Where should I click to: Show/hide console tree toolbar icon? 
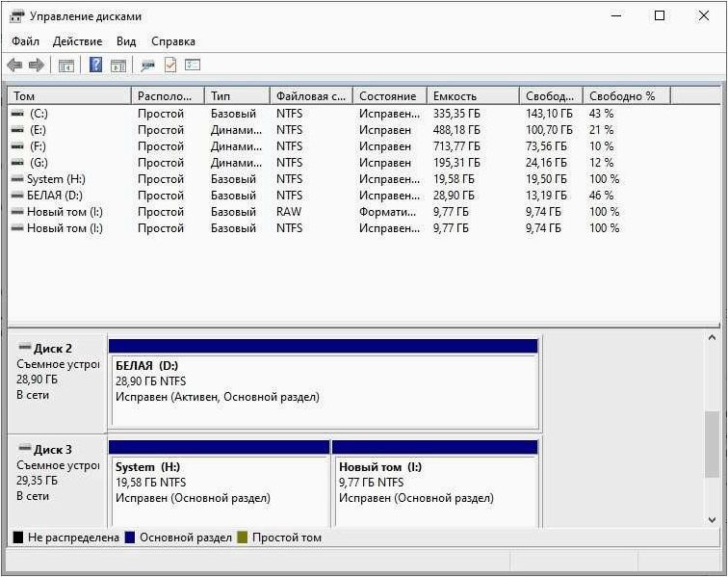pyautogui.click(x=66, y=66)
